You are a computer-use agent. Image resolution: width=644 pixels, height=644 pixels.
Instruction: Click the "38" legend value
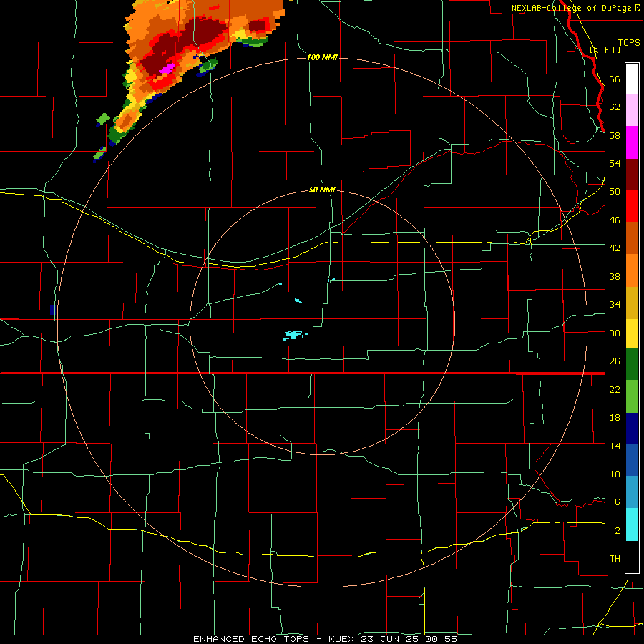pyautogui.click(x=615, y=276)
